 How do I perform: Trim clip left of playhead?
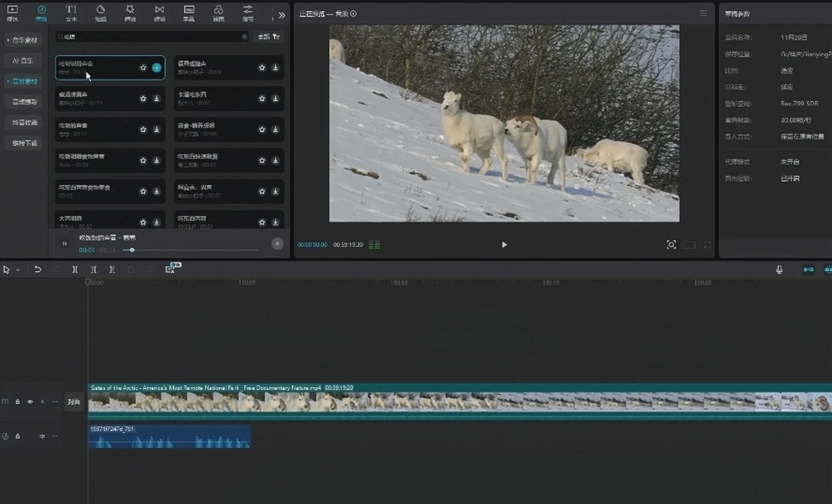pyautogui.click(x=94, y=270)
